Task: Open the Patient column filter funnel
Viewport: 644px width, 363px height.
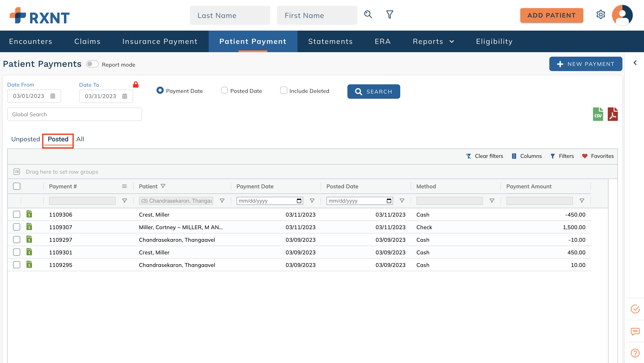Action: [x=163, y=186]
